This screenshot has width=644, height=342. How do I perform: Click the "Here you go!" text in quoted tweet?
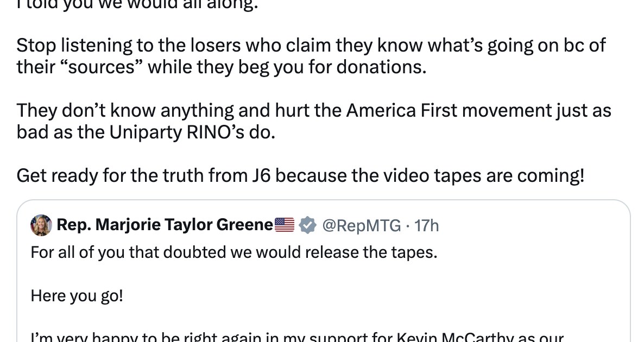(77, 296)
